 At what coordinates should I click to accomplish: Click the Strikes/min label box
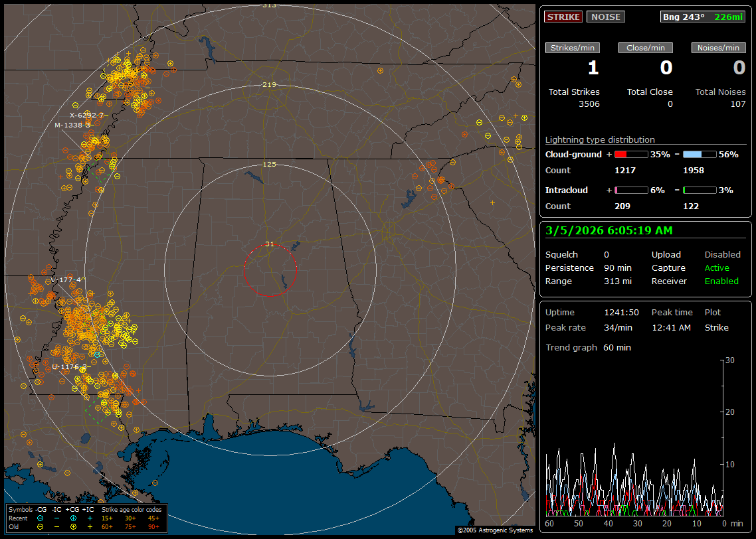[573, 48]
